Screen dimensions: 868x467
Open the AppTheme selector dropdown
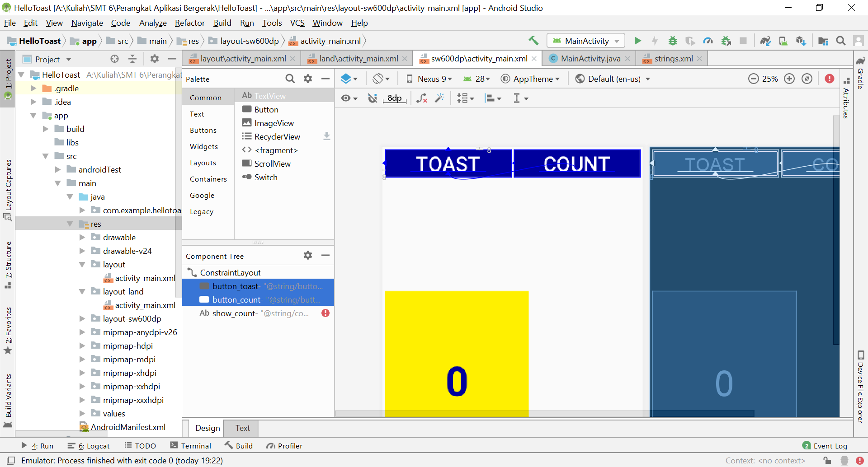click(x=531, y=79)
